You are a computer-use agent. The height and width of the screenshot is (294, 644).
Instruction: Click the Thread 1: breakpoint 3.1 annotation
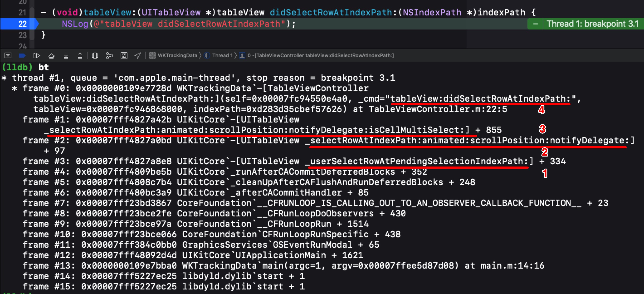point(585,24)
